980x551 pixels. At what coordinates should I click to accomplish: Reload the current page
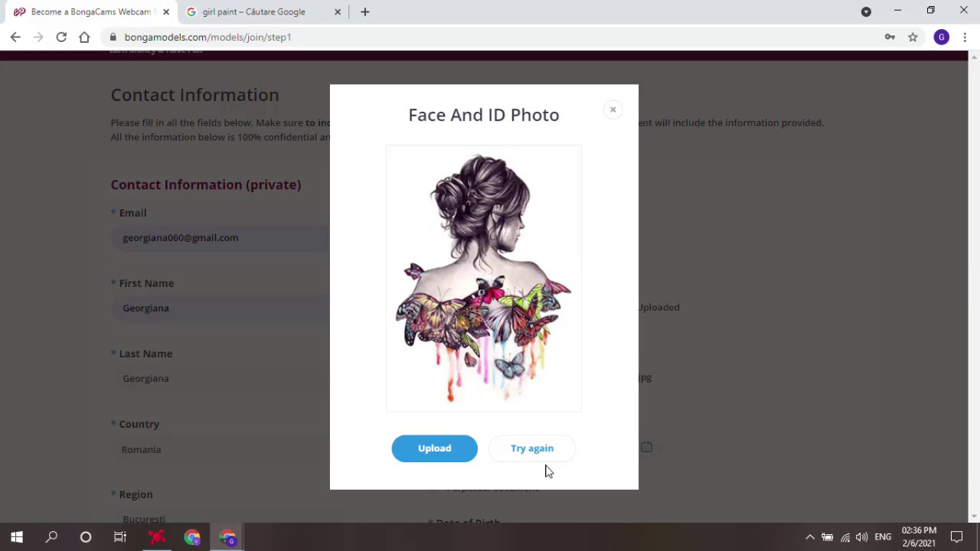click(61, 37)
